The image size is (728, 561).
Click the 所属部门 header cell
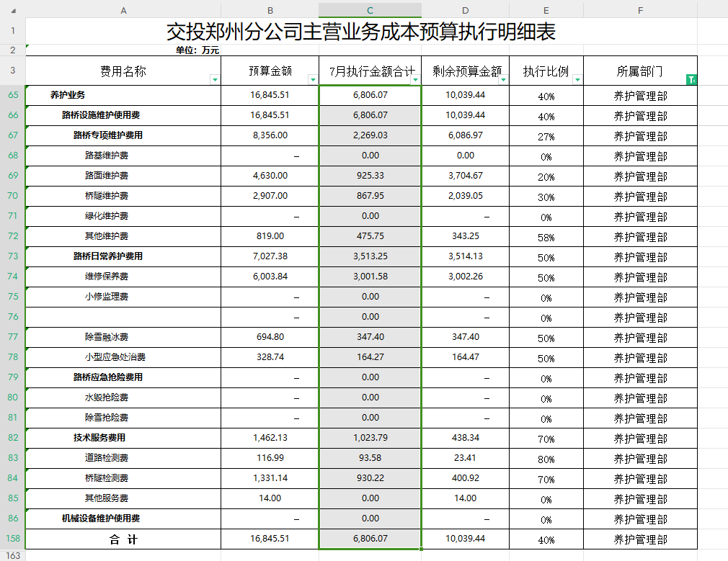coord(640,71)
